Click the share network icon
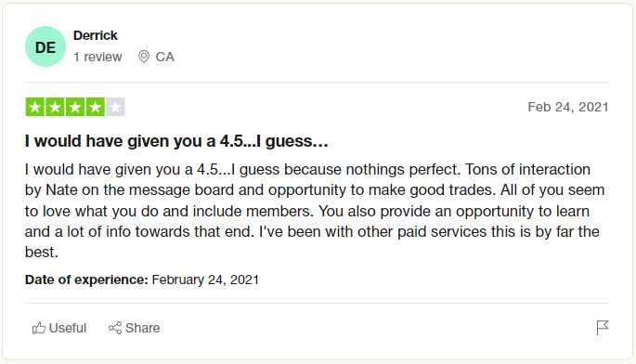The height and width of the screenshot is (364, 636). [115, 328]
